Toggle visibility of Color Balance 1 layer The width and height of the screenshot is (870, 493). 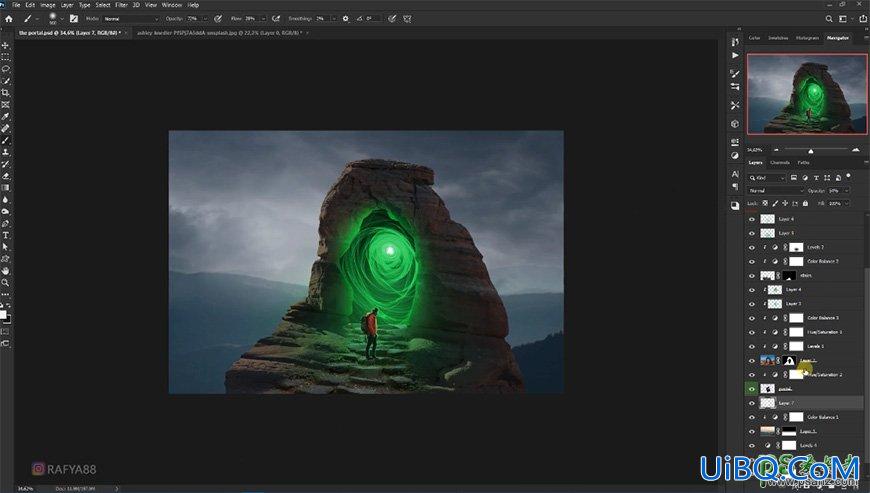(x=752, y=417)
